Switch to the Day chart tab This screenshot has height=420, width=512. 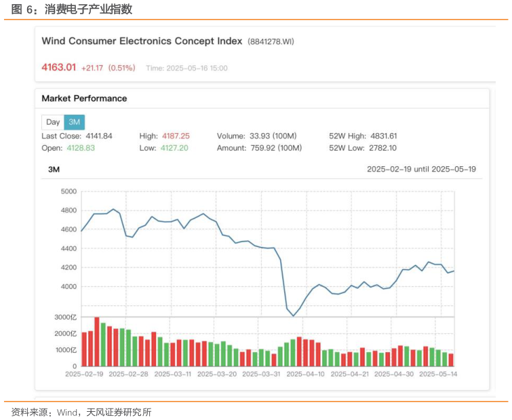(x=53, y=122)
